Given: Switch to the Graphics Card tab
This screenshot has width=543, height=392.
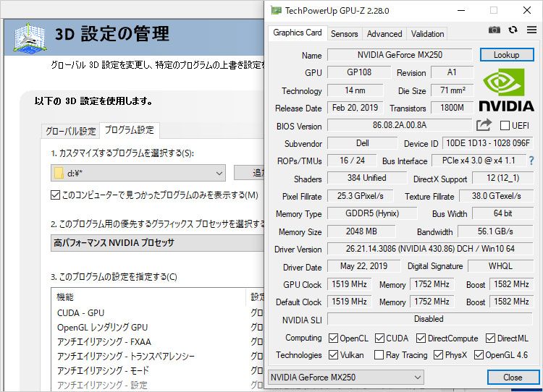Looking at the screenshot, I should pyautogui.click(x=298, y=33).
